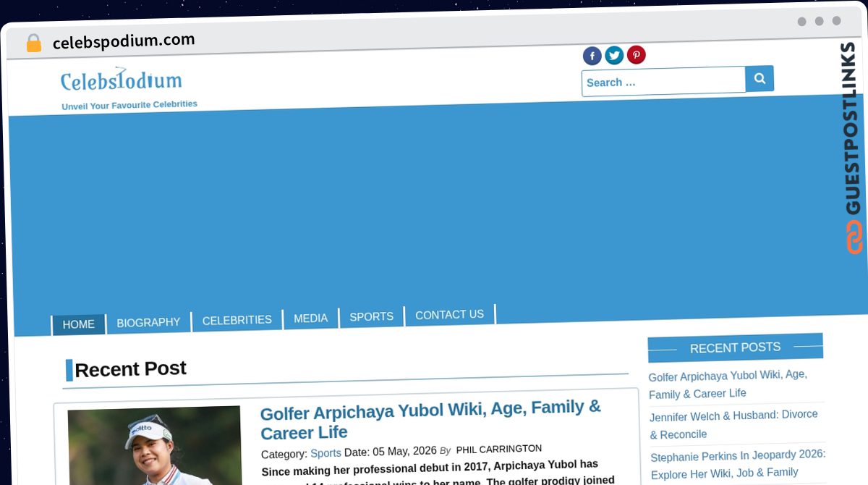Open the Facebook social icon
Screen dimensions: 868x485
pyautogui.click(x=592, y=56)
